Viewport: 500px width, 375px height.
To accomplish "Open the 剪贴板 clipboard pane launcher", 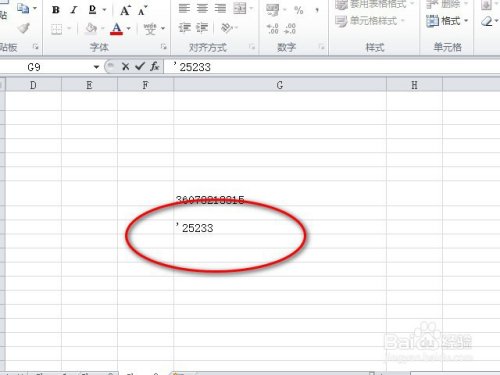I will 36,47.
